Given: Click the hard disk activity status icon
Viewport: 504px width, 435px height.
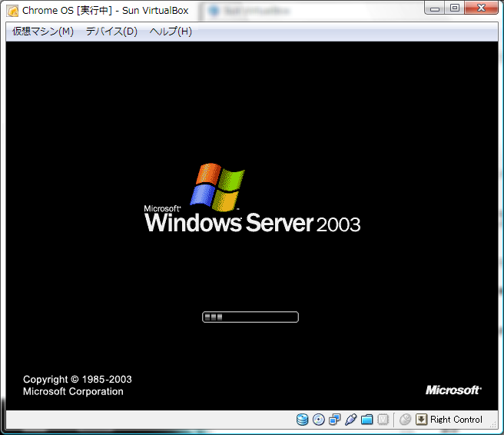Looking at the screenshot, I should (302, 420).
